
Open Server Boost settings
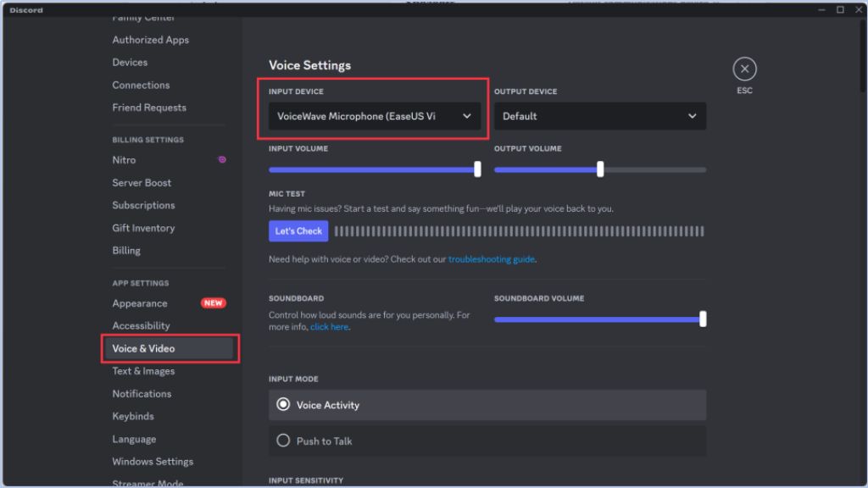coord(142,183)
